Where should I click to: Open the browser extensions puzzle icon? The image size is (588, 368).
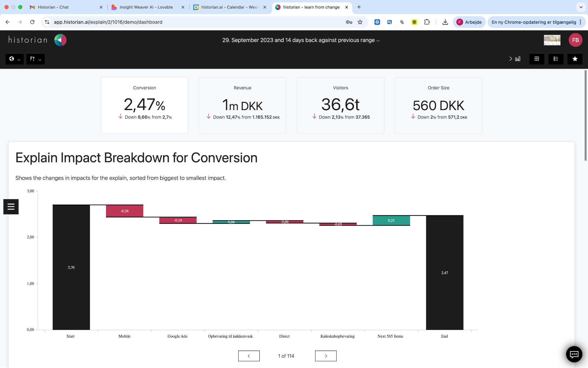(x=427, y=22)
